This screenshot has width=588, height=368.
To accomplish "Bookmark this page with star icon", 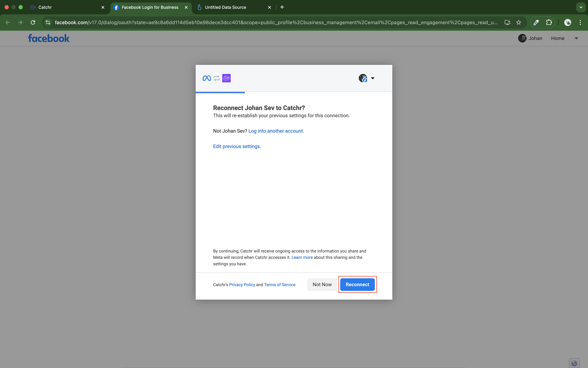I will pyautogui.click(x=519, y=22).
